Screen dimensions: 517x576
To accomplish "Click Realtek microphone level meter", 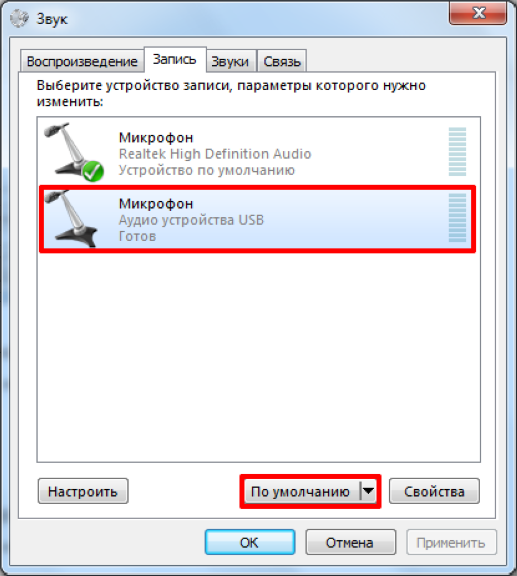I will [x=457, y=151].
